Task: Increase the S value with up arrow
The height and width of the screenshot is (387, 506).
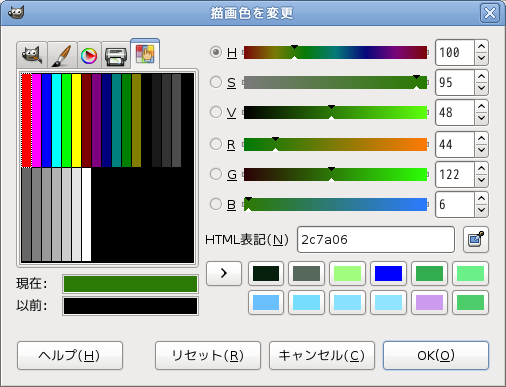Action: 481,77
